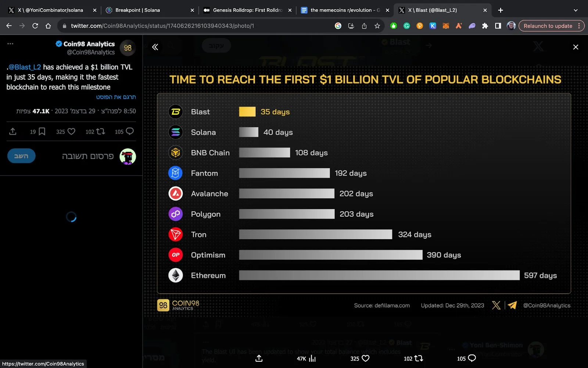Click the share icon below the photo
This screenshot has height=368, width=588.
click(x=259, y=358)
